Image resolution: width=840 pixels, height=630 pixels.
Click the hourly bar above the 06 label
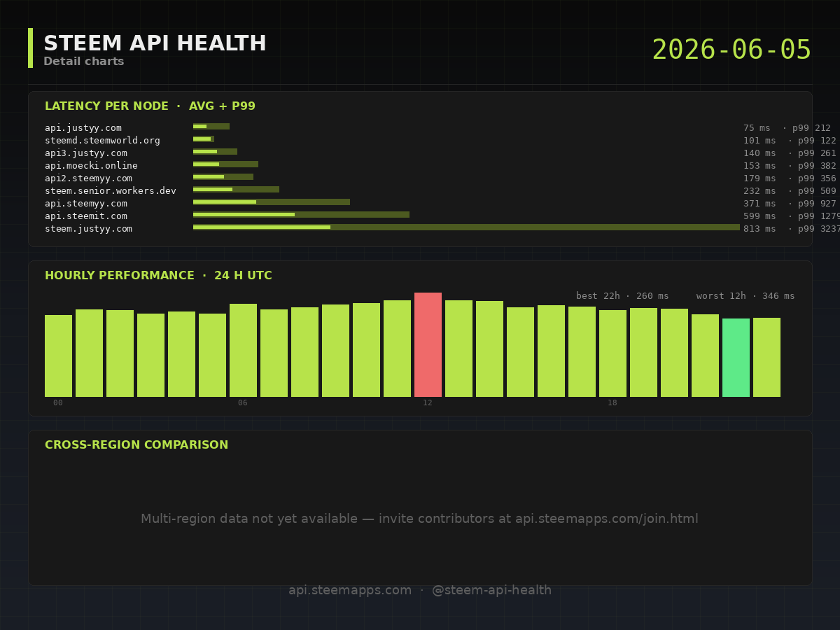(243, 350)
